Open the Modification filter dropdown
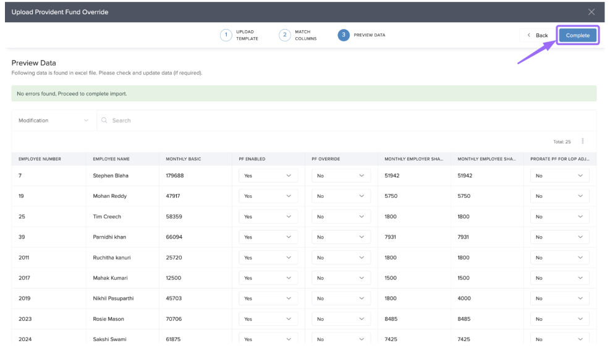Image resolution: width=610 pixels, height=364 pixels. point(54,121)
